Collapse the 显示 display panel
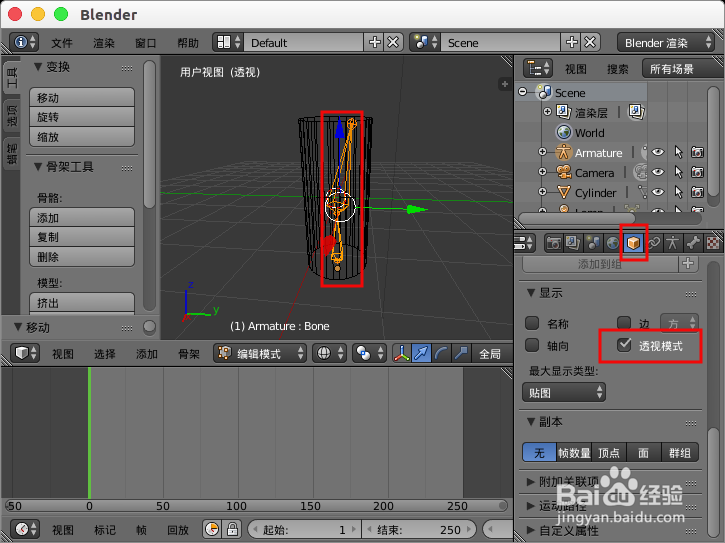This screenshot has height=543, width=725. (x=531, y=292)
